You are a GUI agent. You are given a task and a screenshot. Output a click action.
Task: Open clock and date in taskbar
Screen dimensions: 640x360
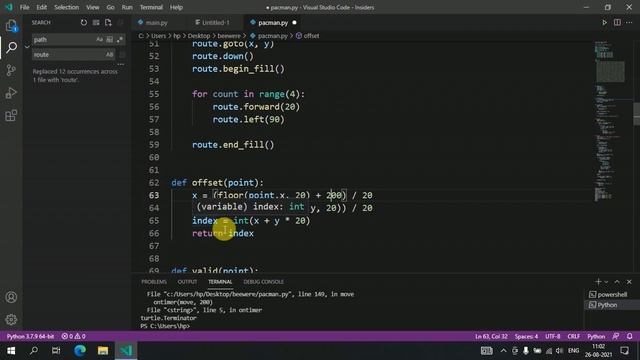click(x=598, y=351)
